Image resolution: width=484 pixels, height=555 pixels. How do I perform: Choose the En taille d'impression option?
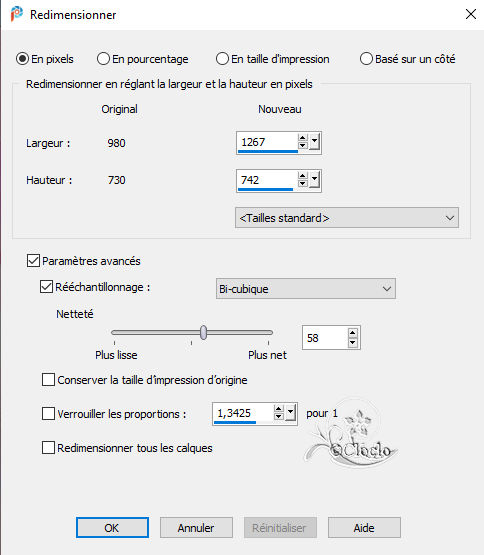click(222, 59)
